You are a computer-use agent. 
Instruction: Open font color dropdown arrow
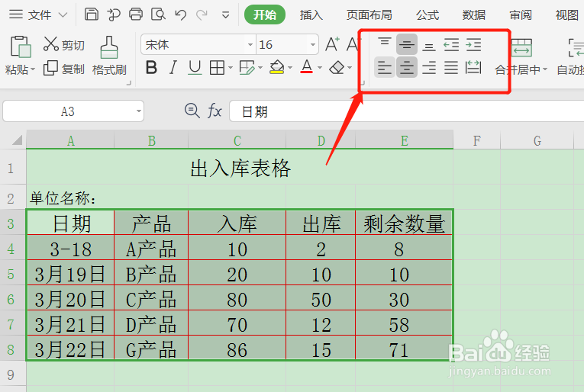(x=320, y=68)
